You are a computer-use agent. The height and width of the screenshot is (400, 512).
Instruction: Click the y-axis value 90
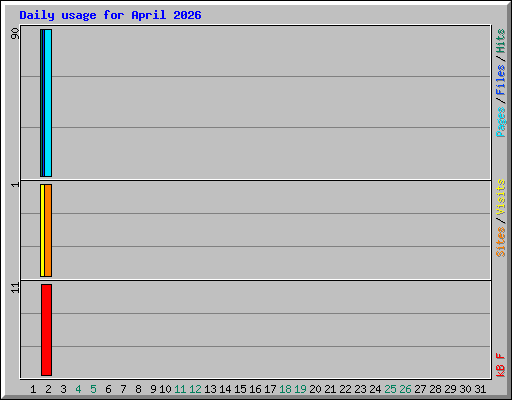15,33
